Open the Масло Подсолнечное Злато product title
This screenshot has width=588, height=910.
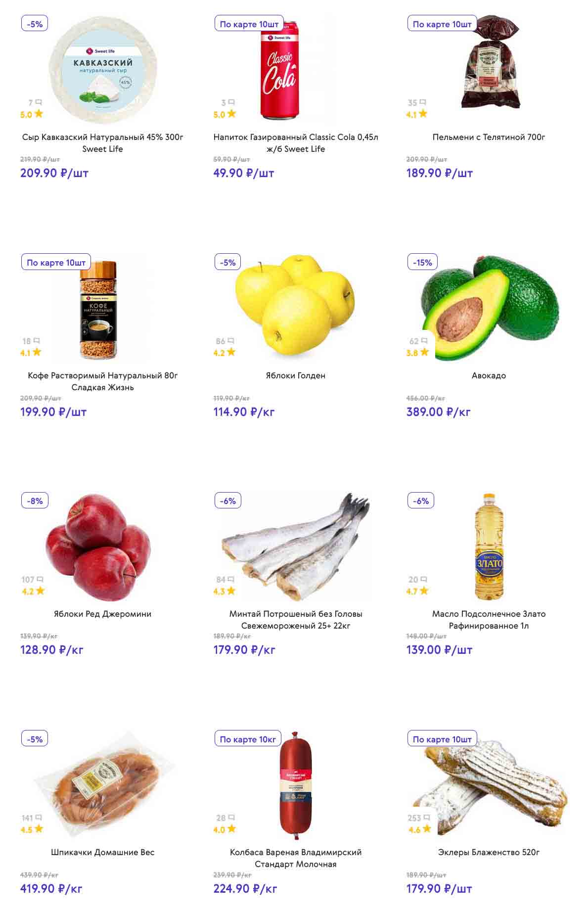tap(489, 620)
